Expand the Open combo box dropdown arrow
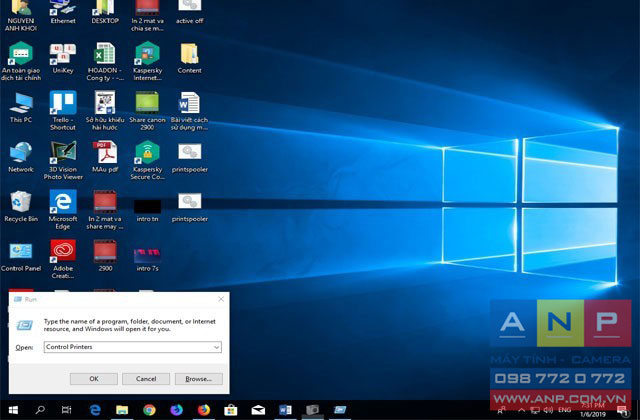640x420 pixels. 216,347
